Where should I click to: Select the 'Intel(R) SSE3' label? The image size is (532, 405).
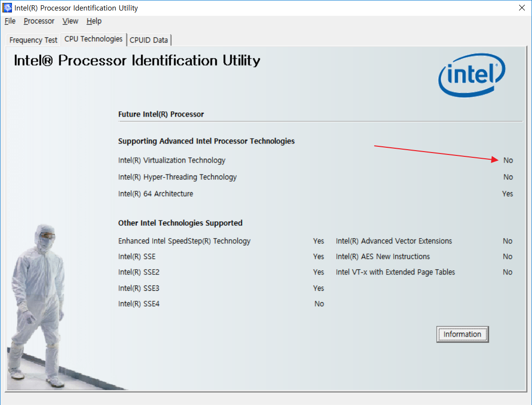pyautogui.click(x=139, y=288)
